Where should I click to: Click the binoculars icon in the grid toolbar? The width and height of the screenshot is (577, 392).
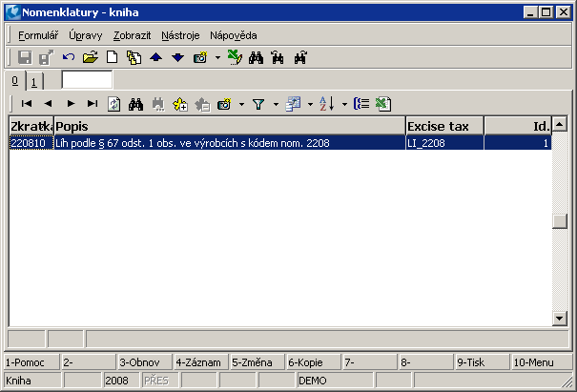135,104
